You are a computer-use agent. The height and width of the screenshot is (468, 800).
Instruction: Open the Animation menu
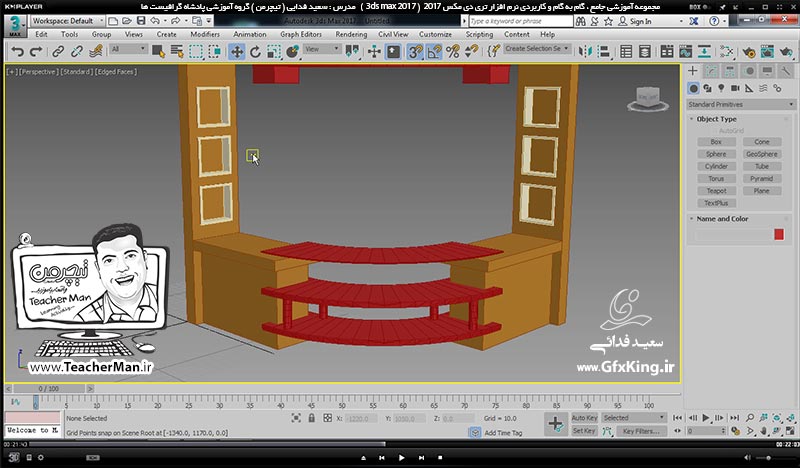click(x=249, y=34)
